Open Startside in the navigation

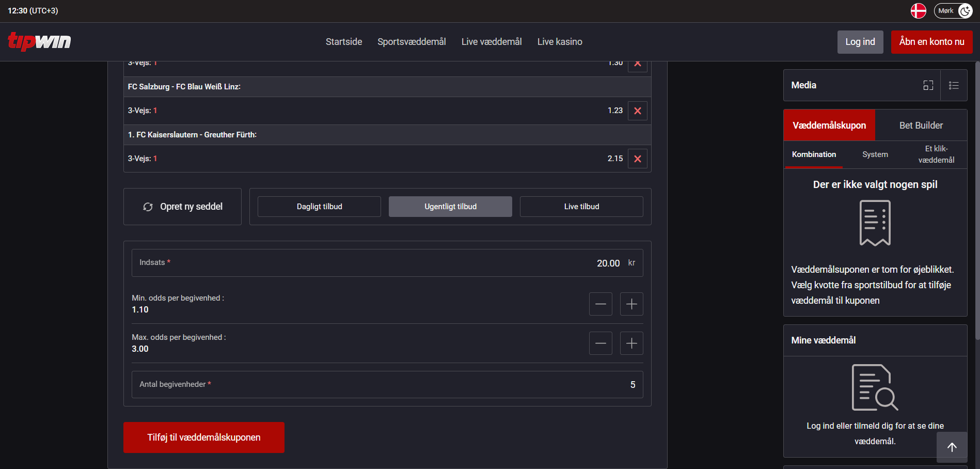(x=344, y=42)
